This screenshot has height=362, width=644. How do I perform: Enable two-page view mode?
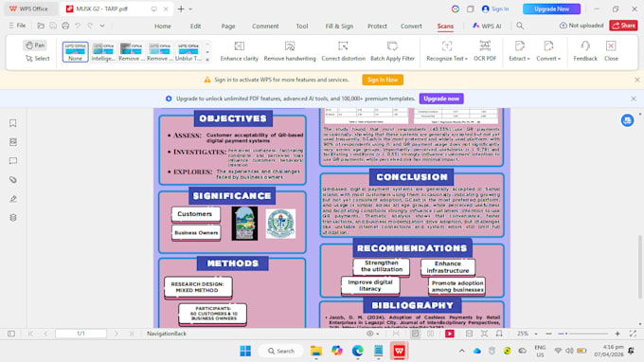pyautogui.click(x=430, y=334)
